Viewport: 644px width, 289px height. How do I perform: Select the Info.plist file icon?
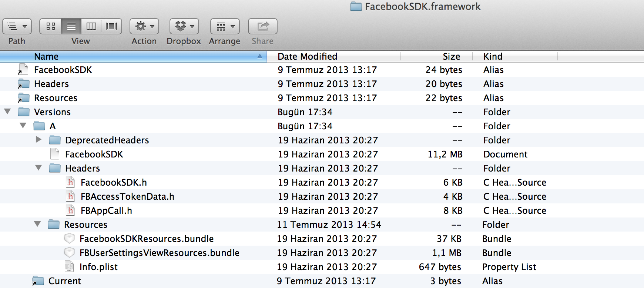[x=69, y=266]
